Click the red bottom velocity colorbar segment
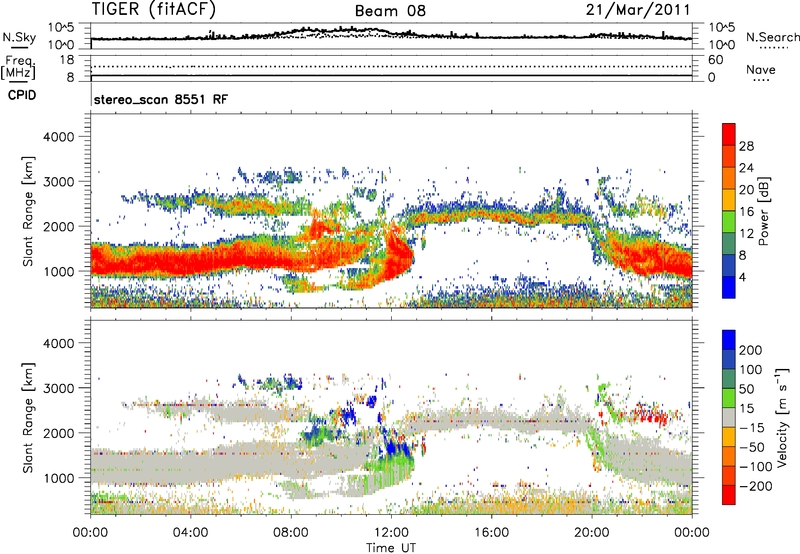 tap(729, 495)
